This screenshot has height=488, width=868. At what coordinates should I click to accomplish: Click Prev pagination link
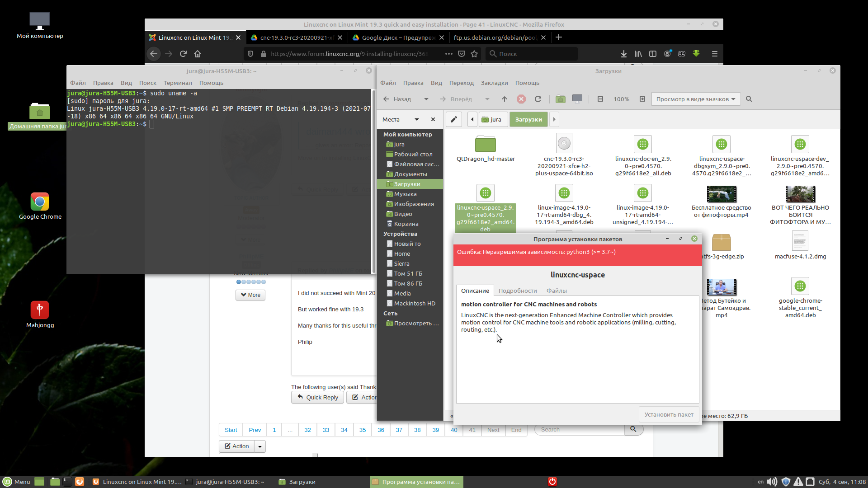(255, 430)
